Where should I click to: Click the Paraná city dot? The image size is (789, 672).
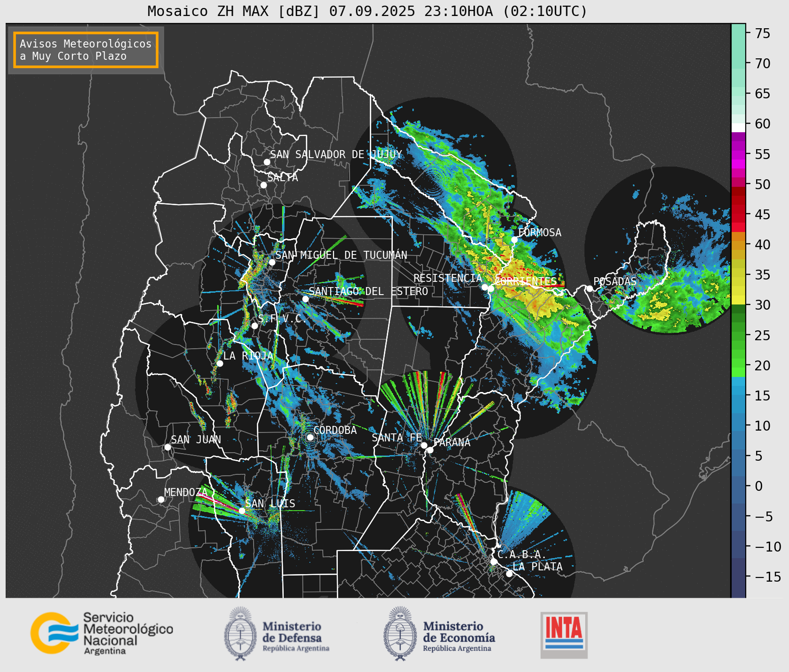(430, 450)
